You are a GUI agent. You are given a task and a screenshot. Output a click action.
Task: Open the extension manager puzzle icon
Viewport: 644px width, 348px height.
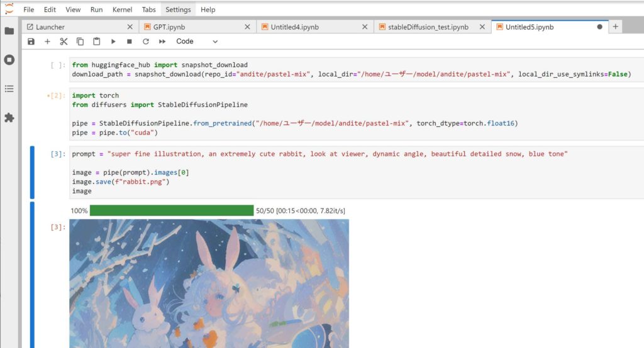point(9,117)
